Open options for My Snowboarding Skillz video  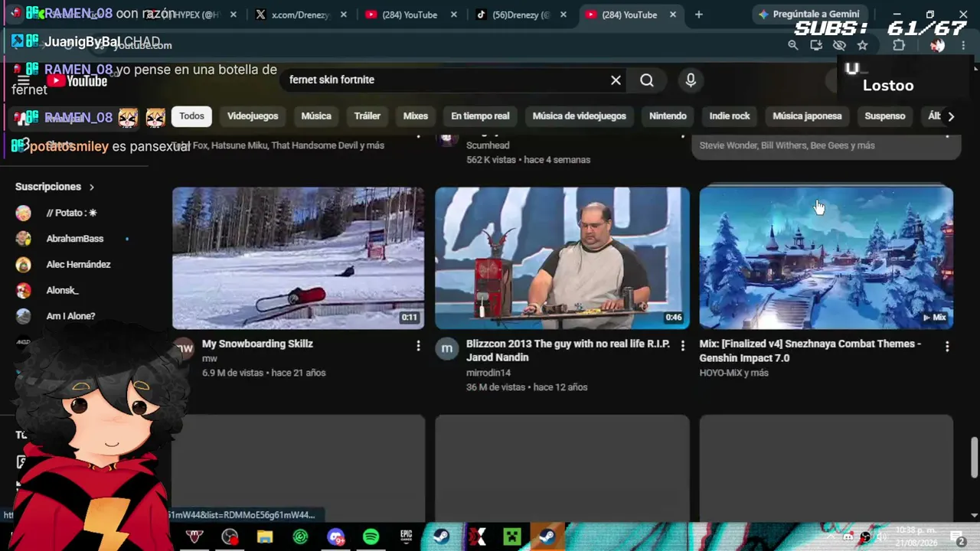[x=418, y=346]
